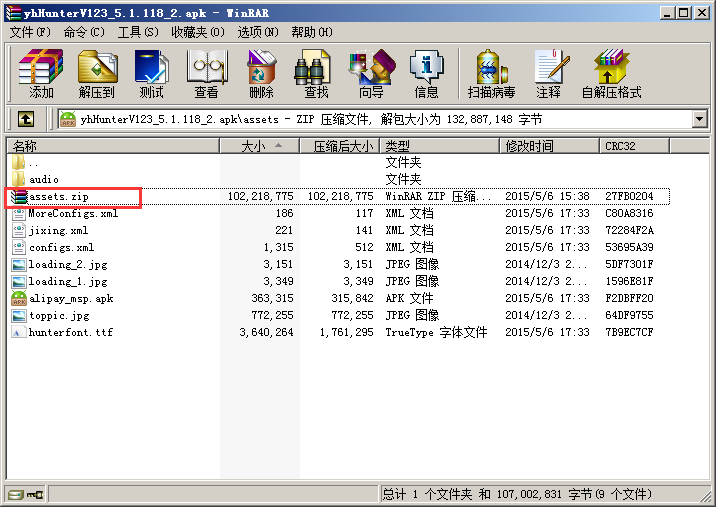Open the Tools (工具) menu

coord(138,32)
